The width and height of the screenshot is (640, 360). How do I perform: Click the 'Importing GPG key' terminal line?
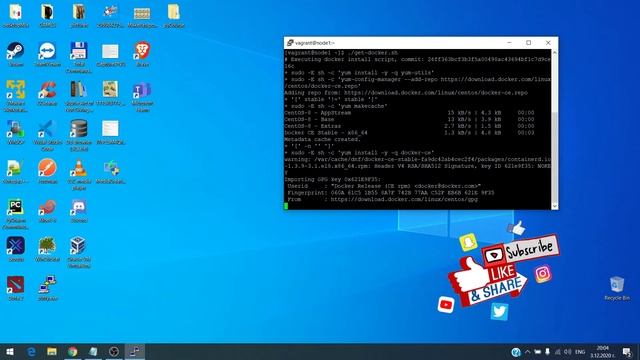point(332,179)
